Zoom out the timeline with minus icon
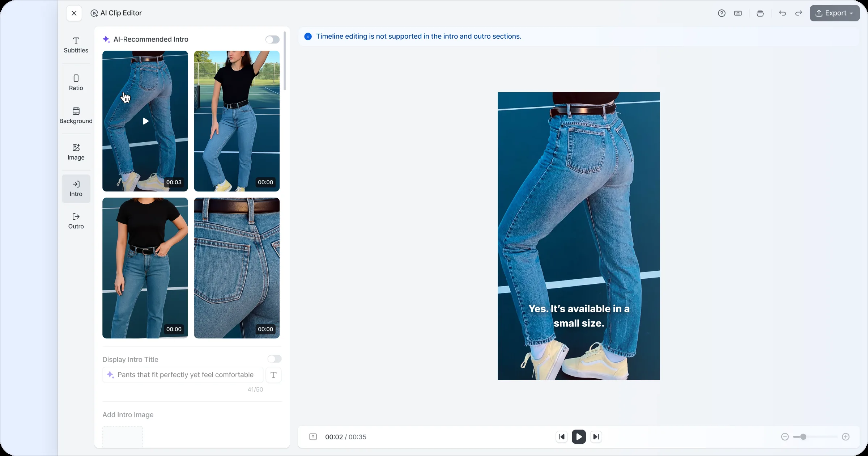868x456 pixels. [785, 437]
